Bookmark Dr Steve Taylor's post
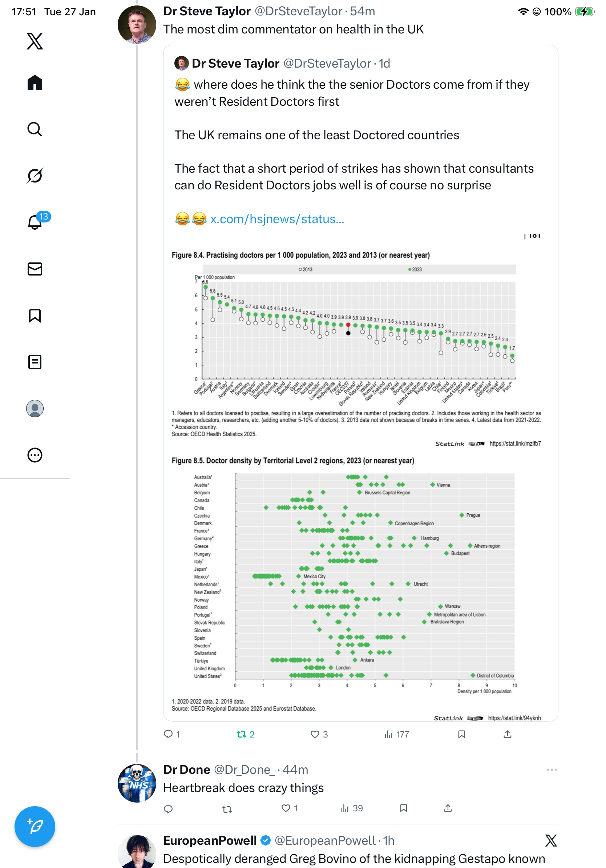Viewport: 606px width, 868px height. click(461, 734)
